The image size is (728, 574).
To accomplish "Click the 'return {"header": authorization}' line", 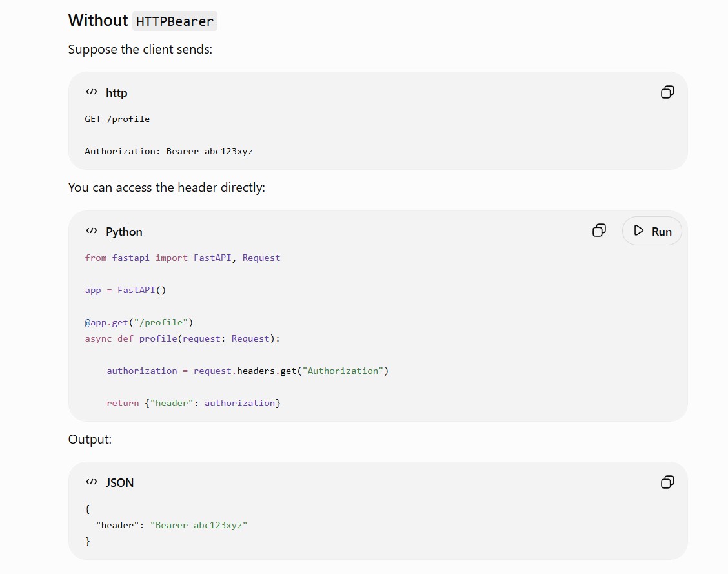I will (x=194, y=403).
